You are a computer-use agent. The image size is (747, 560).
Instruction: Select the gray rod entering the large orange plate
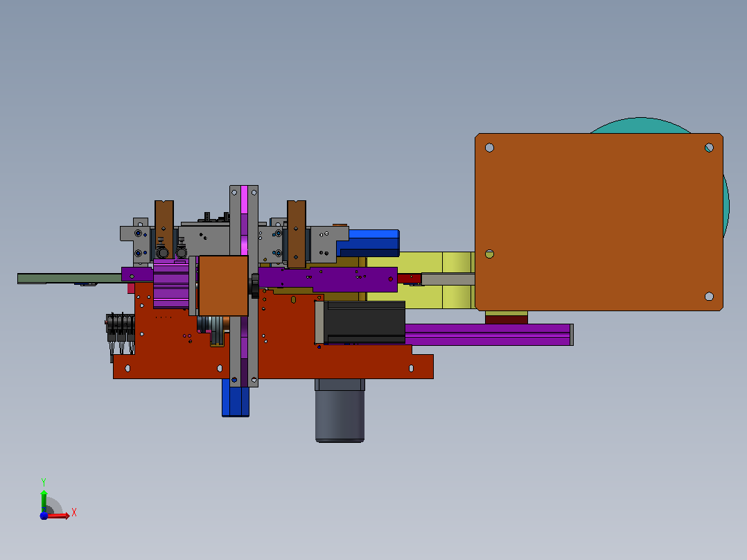[448, 279]
